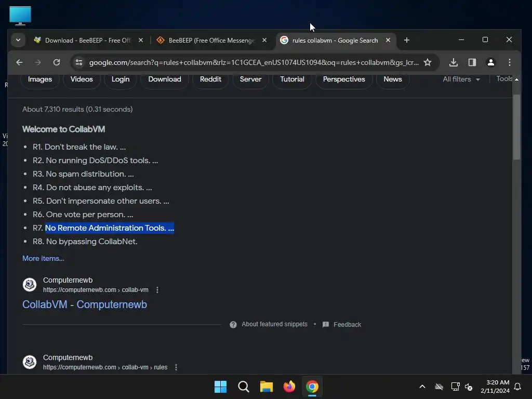532x399 pixels.
Task: Click the Computernewb favicon of rules result
Action: (30, 362)
